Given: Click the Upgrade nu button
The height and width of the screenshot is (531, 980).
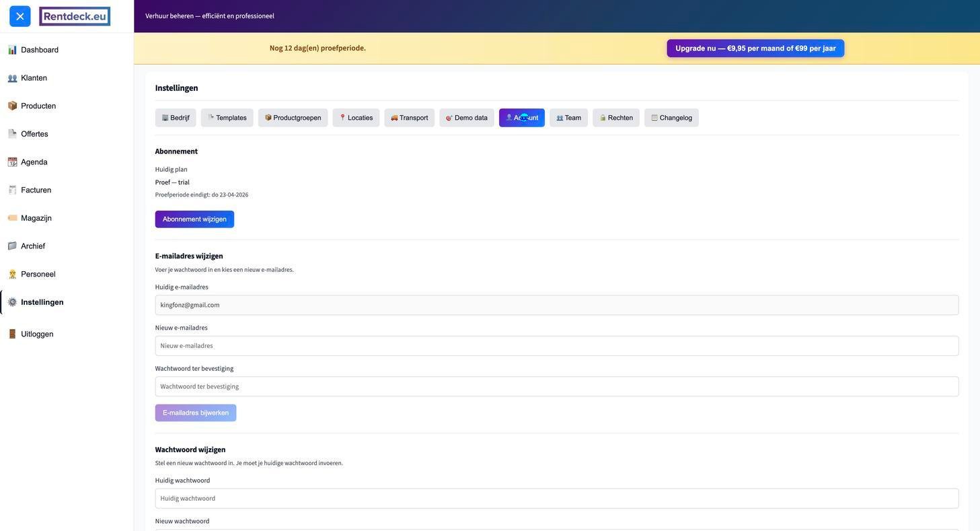Looking at the screenshot, I should (755, 48).
